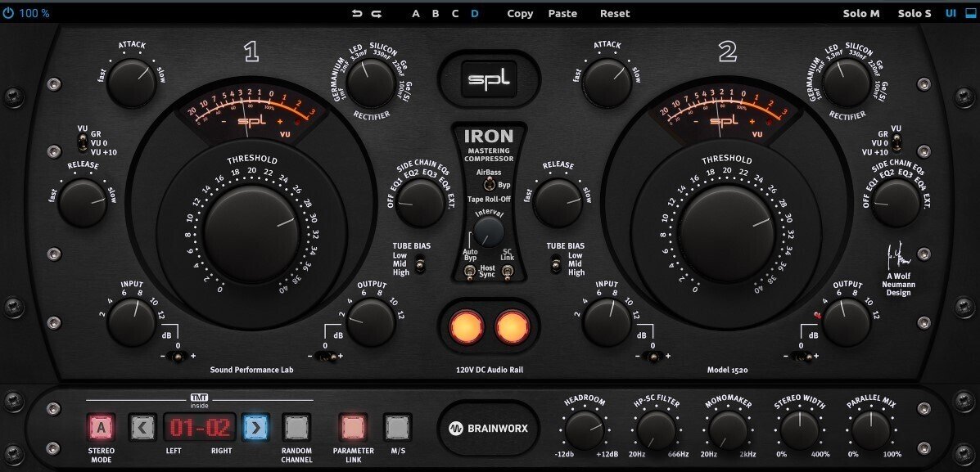Click channel 2 Release knob
The height and width of the screenshot is (472, 980).
558,203
